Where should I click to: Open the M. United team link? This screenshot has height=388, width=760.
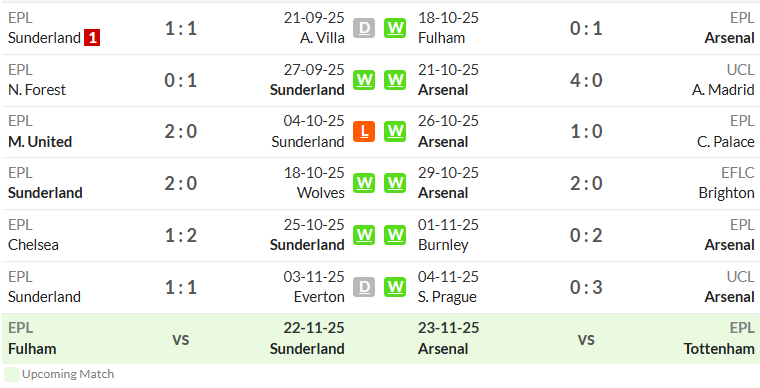(x=40, y=141)
